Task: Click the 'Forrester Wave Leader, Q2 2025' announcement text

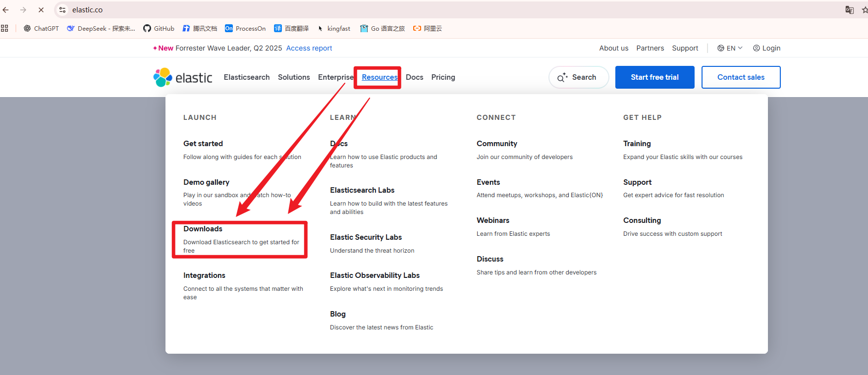Action: (228, 48)
